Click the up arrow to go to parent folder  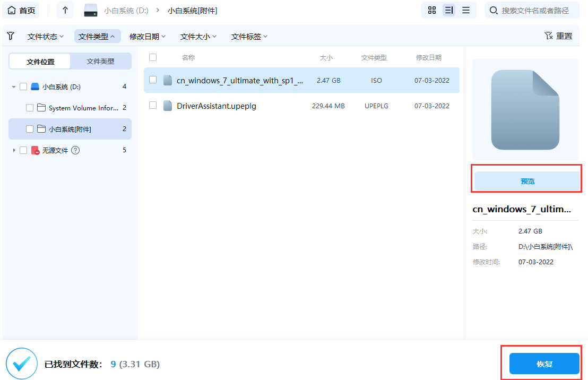[65, 10]
